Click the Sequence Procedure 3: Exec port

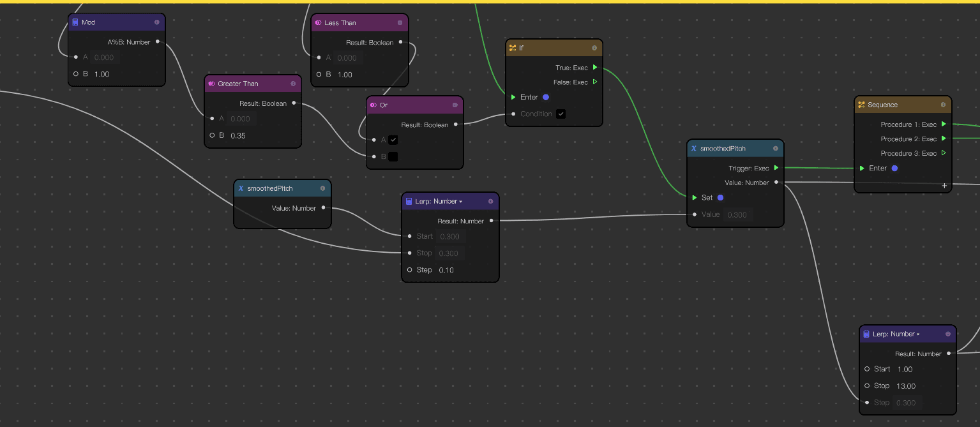(x=944, y=153)
